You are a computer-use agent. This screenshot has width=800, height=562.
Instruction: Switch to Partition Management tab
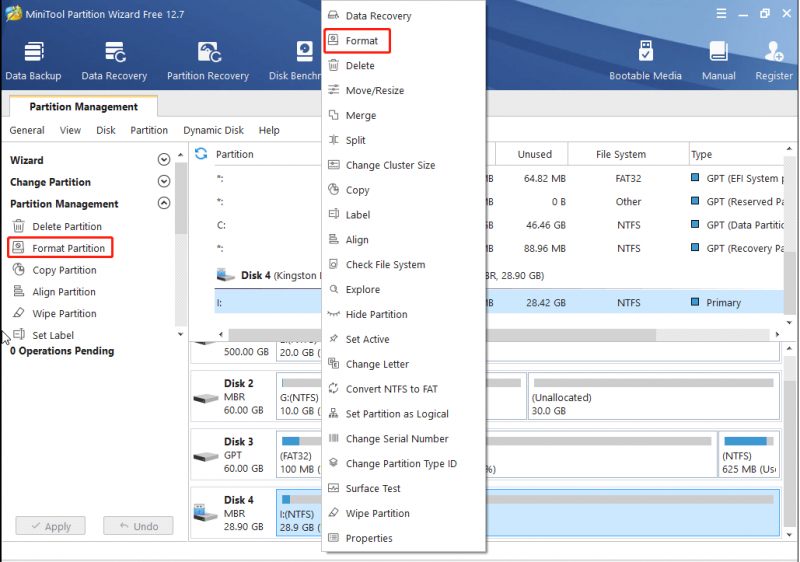point(83,107)
